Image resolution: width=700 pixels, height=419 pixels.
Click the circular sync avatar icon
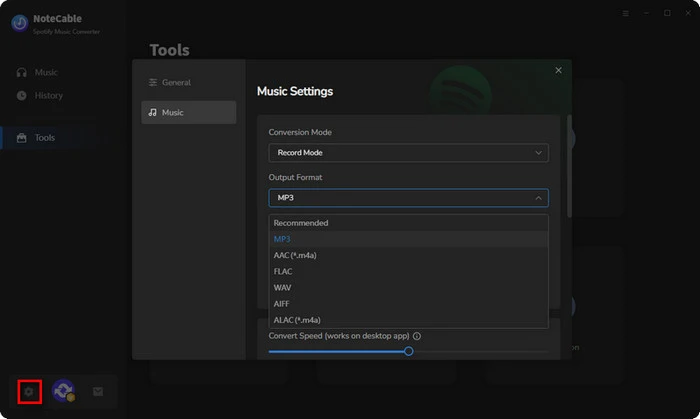pos(63,392)
